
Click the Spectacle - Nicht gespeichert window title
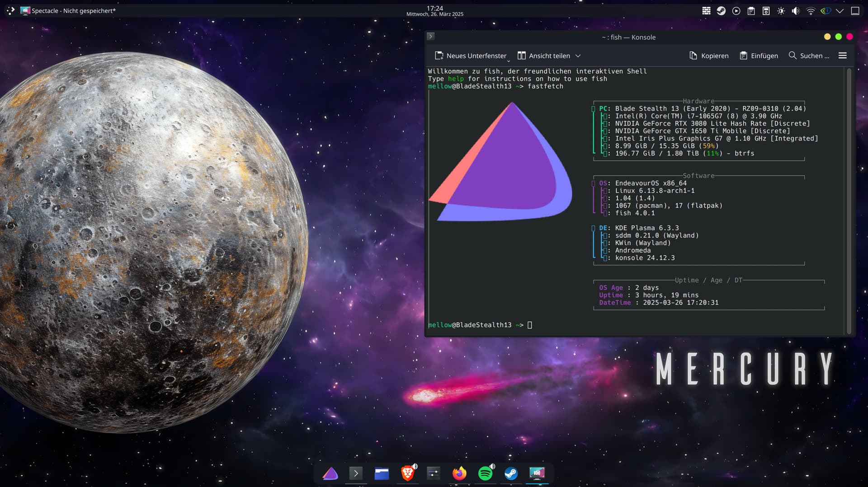pos(74,11)
